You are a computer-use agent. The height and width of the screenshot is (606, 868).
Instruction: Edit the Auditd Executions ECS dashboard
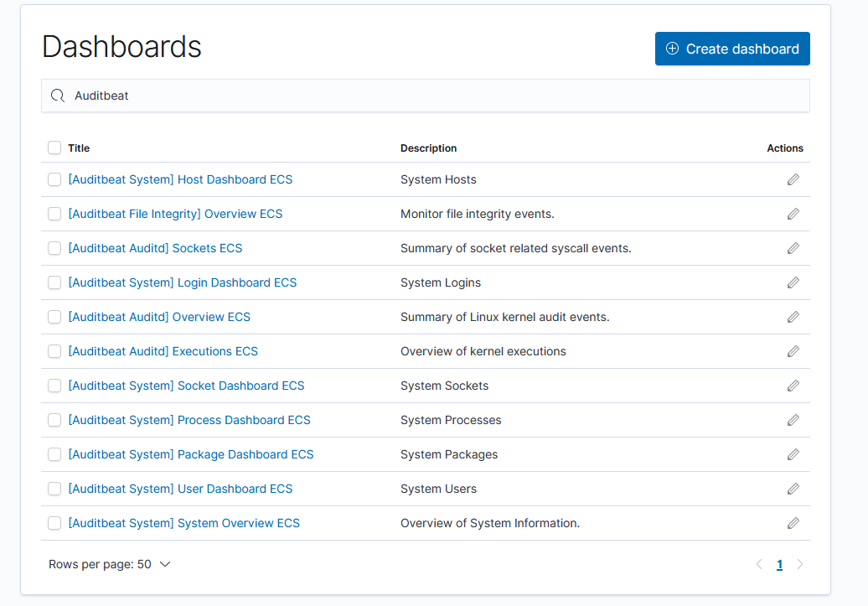pyautogui.click(x=793, y=351)
